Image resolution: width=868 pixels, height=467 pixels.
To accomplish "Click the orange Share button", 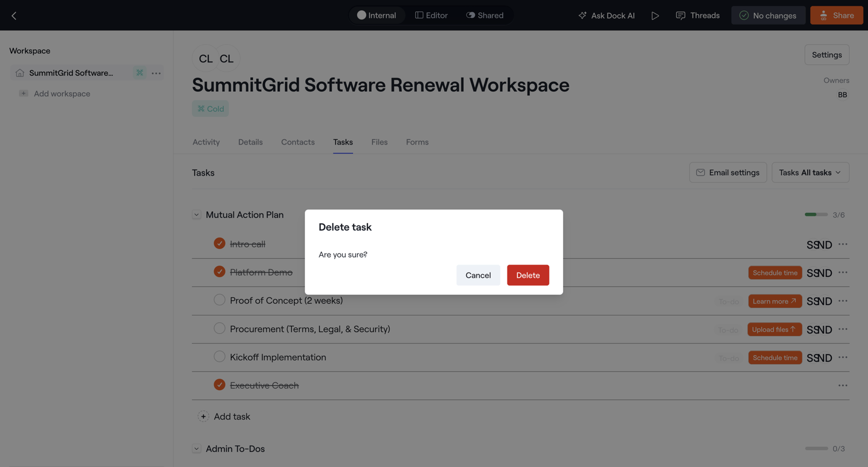I will (836, 15).
